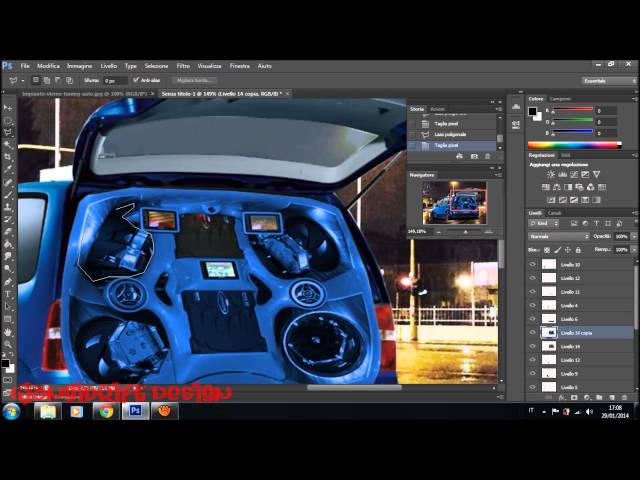The height and width of the screenshot is (480, 640).
Task: Add a layer mask from Layers panel footer
Action: 574,397
